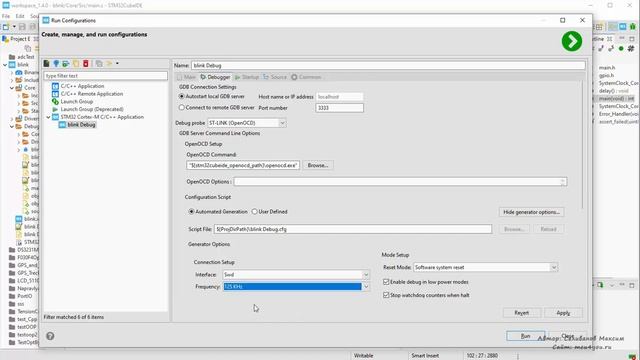
Task: Create a new launch configuration
Action: (x=47, y=63)
